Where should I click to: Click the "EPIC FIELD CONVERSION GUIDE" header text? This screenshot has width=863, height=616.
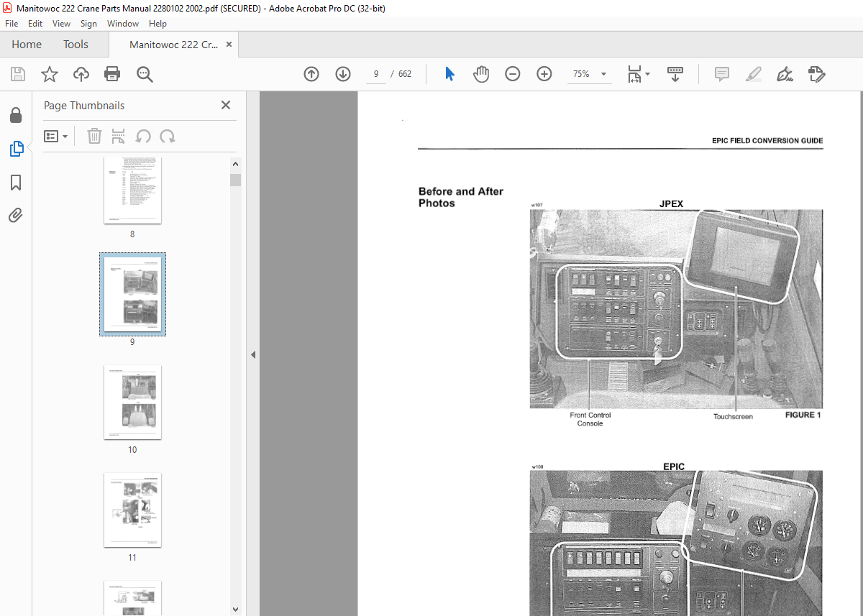point(767,141)
